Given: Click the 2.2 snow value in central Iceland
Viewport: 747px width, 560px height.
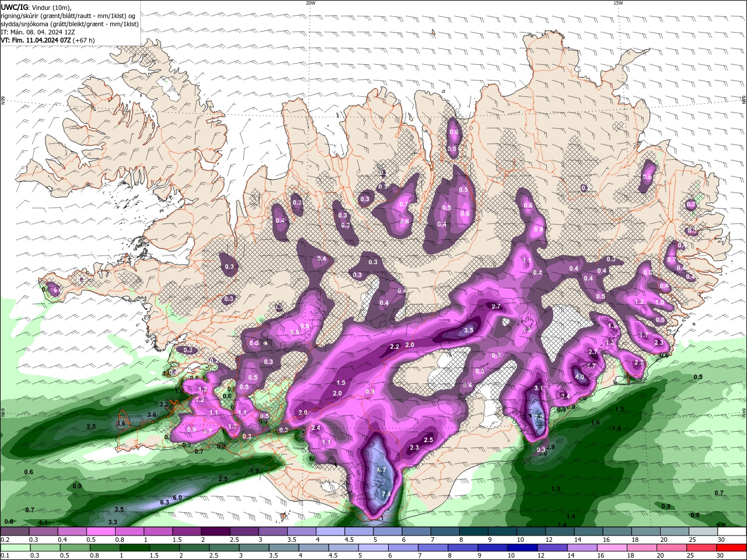Looking at the screenshot, I should click(394, 346).
